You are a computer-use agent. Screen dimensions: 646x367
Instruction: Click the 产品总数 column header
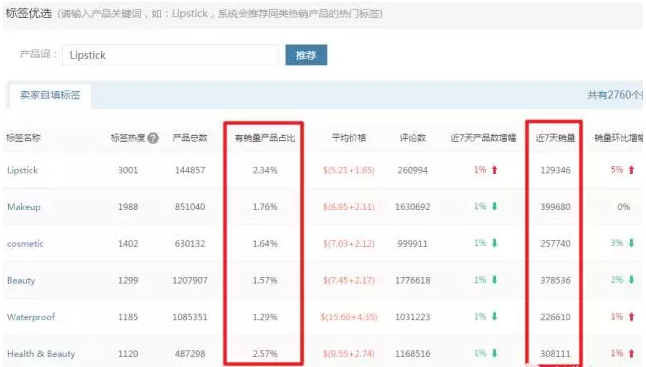190,138
